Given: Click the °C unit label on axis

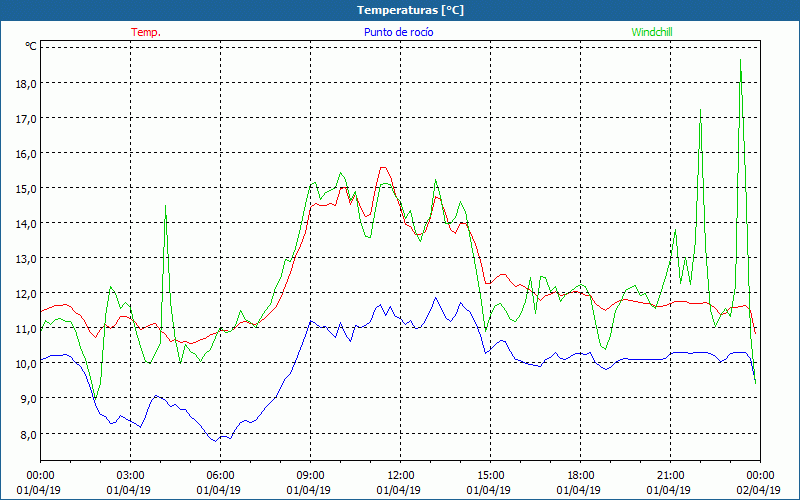Looking at the screenshot, I should [31, 46].
